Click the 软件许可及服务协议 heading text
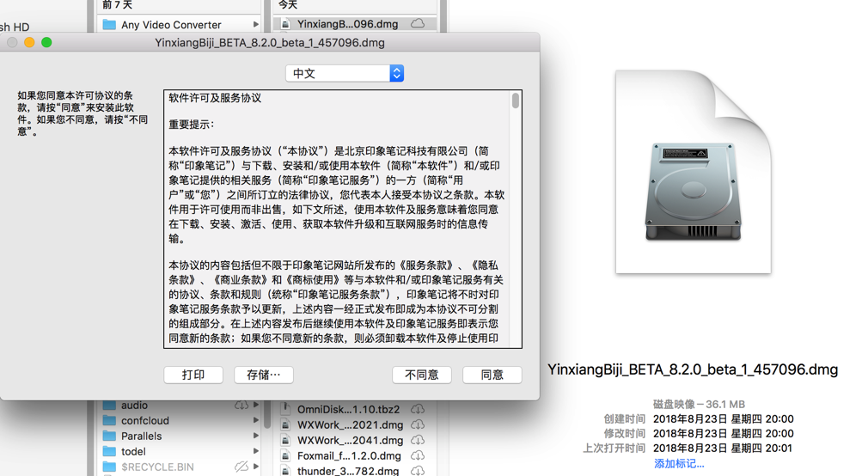868x476 pixels. coord(215,98)
